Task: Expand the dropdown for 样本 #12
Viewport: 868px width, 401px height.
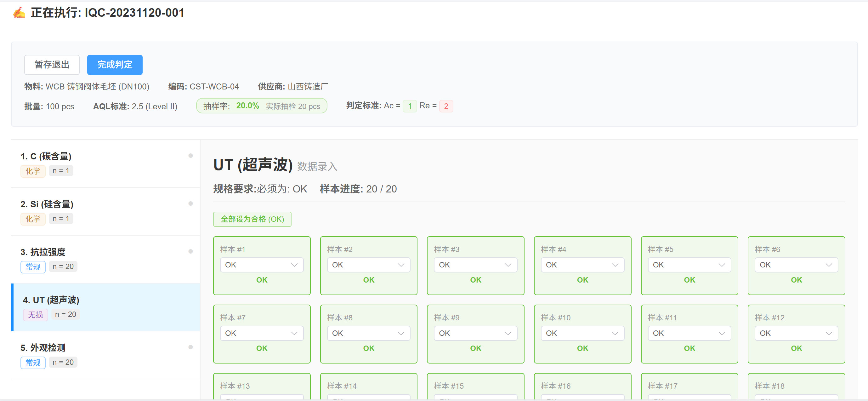Action: click(x=796, y=333)
